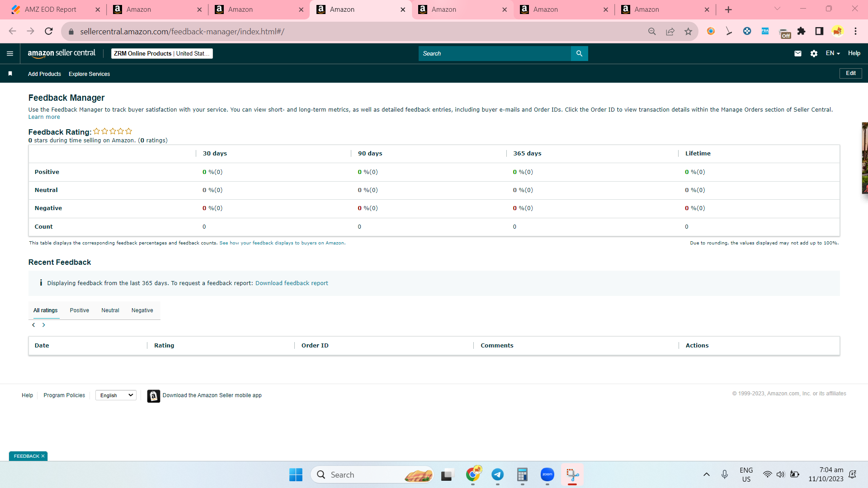
Task: Click the share page icon in address bar
Action: click(670, 31)
